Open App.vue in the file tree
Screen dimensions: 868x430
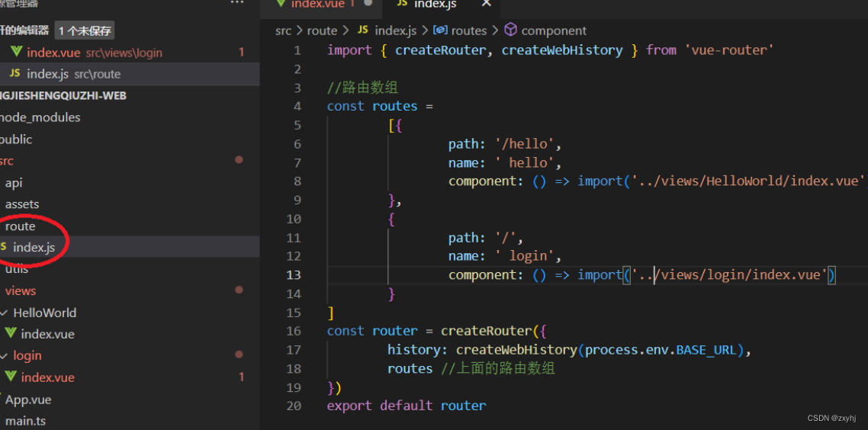click(x=28, y=400)
